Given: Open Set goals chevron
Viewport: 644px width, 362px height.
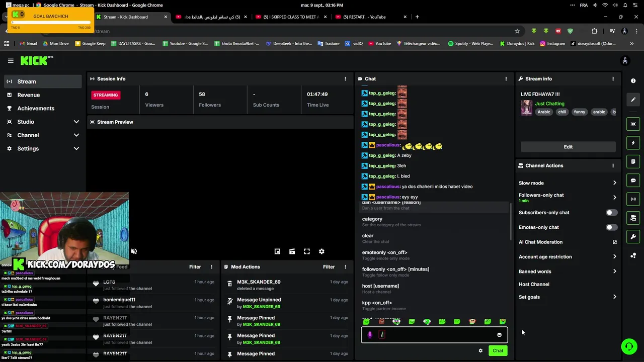Looking at the screenshot, I should tap(614, 297).
